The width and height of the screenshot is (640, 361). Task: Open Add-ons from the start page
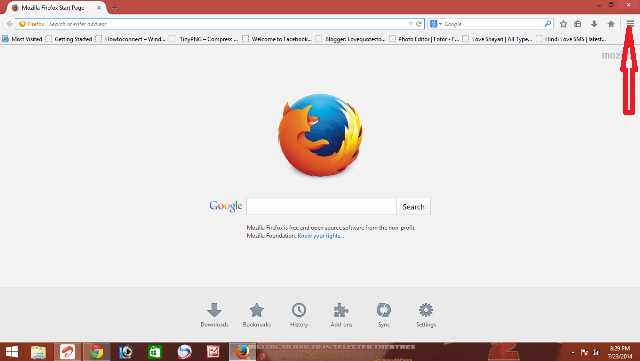point(341,315)
